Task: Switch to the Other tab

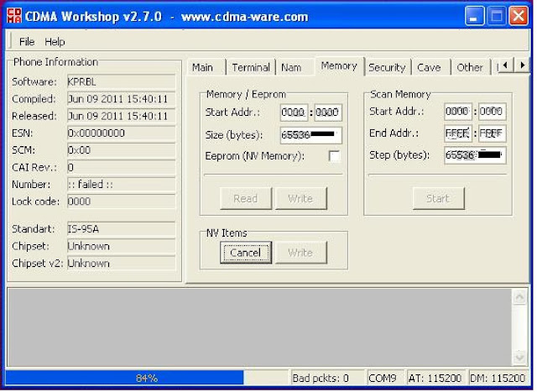Action: click(470, 67)
